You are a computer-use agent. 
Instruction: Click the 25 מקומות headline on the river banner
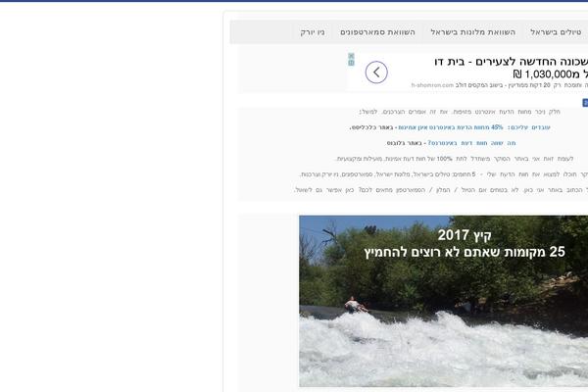click(465, 252)
